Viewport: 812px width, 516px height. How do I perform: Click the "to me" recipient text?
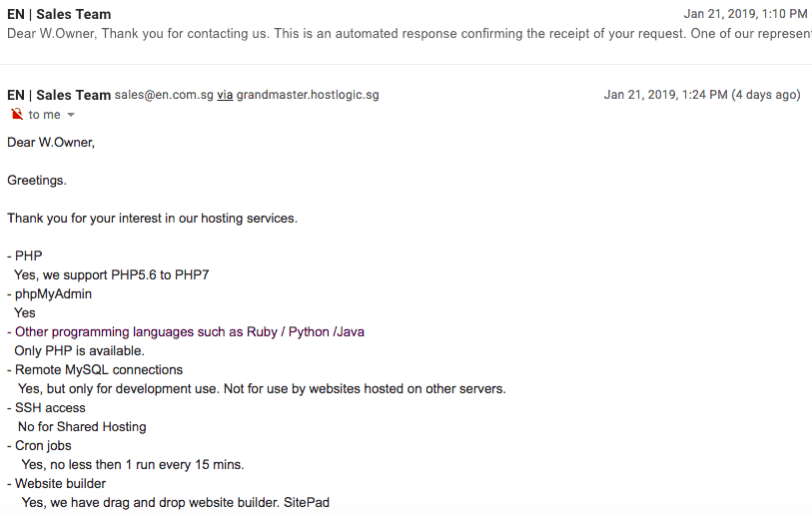point(45,115)
